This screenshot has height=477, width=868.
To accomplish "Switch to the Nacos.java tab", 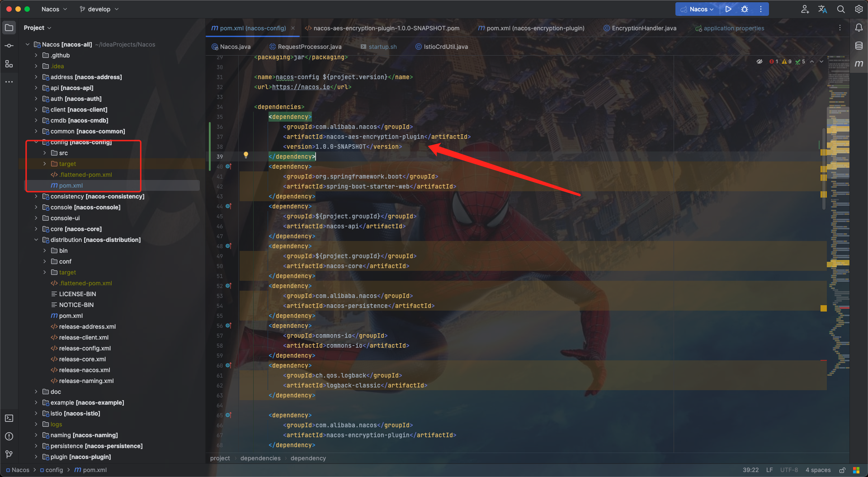I will (x=231, y=47).
